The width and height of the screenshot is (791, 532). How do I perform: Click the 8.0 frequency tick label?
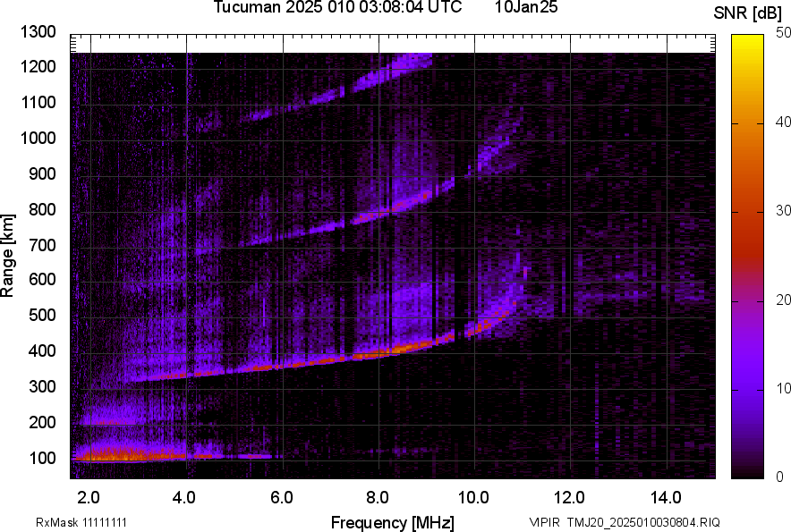coord(378,497)
